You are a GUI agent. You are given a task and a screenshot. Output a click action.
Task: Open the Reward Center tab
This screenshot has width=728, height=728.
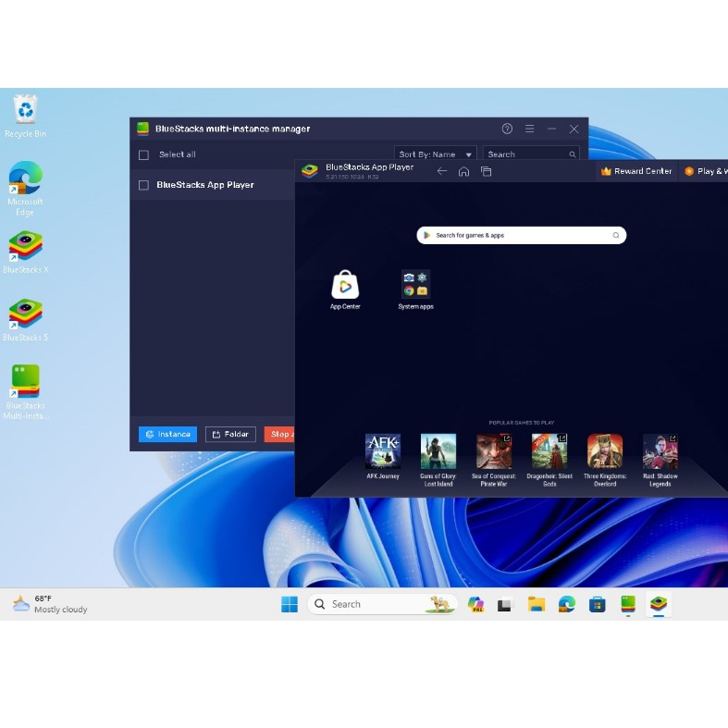(x=636, y=171)
